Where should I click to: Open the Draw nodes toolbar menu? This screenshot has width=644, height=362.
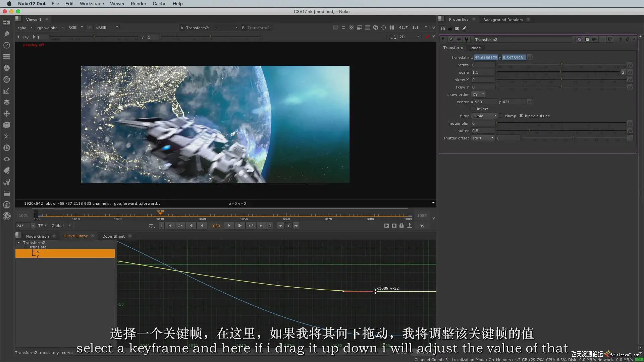tap(6, 34)
